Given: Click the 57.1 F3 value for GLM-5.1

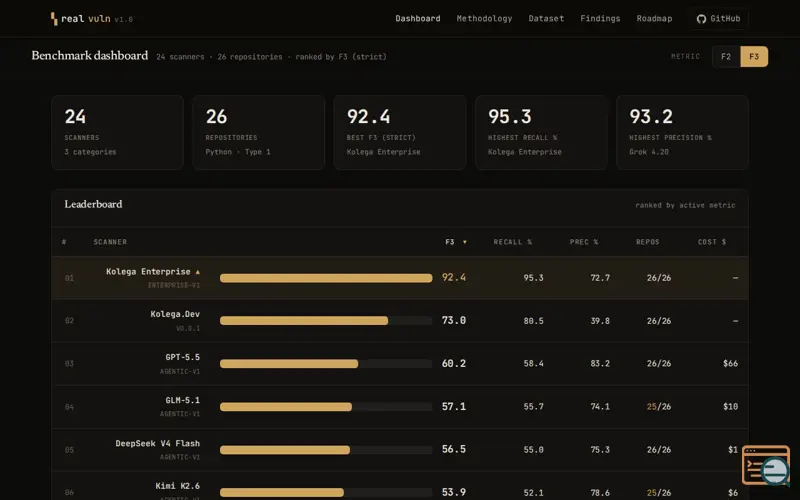Looking at the screenshot, I should tap(454, 407).
